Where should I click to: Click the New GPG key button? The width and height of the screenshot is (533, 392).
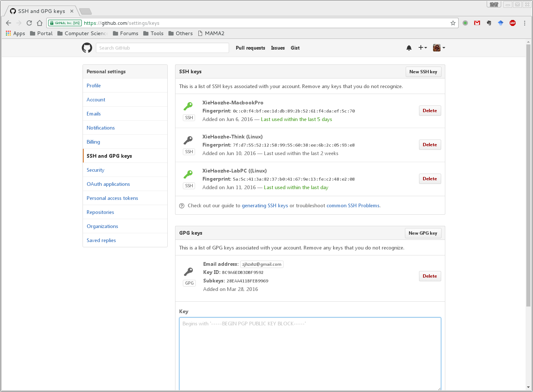(x=423, y=233)
